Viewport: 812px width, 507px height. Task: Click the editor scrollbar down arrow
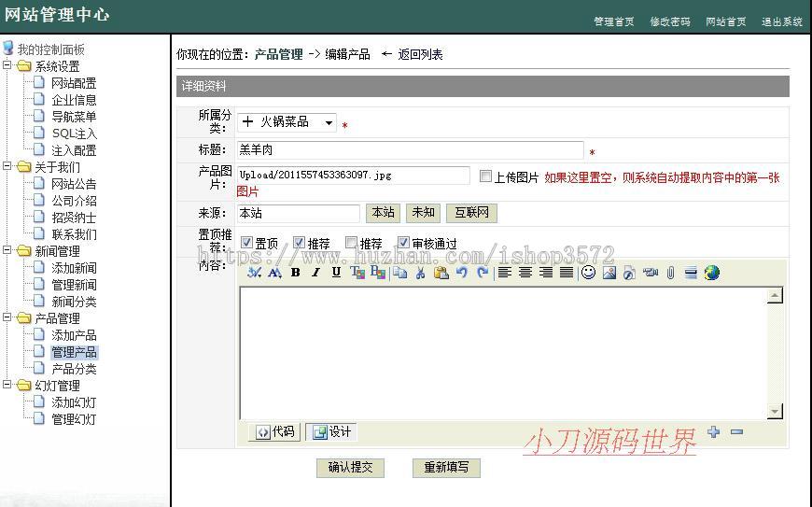(x=775, y=411)
